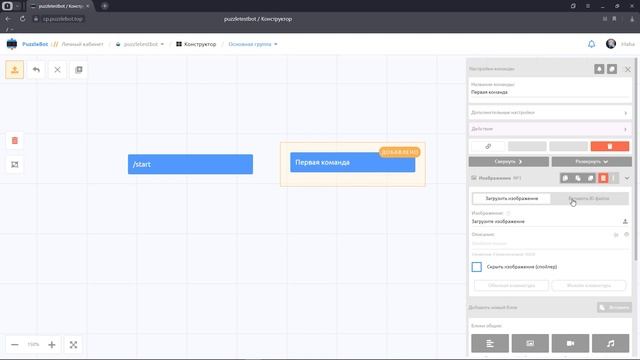Open a new browser tab with plus
This screenshot has width=640, height=360.
pos(104,6)
